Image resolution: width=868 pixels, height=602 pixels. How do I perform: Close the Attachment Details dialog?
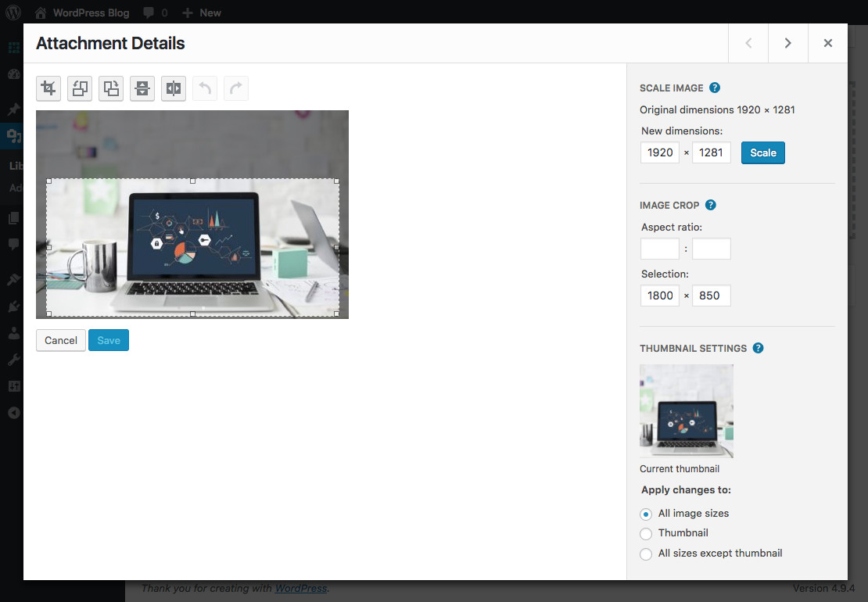point(828,43)
